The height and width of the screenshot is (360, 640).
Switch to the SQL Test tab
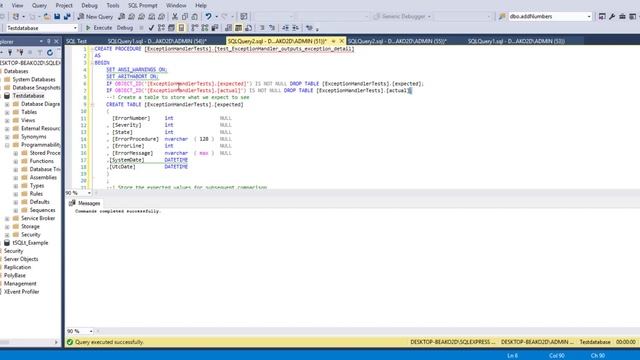(x=76, y=41)
